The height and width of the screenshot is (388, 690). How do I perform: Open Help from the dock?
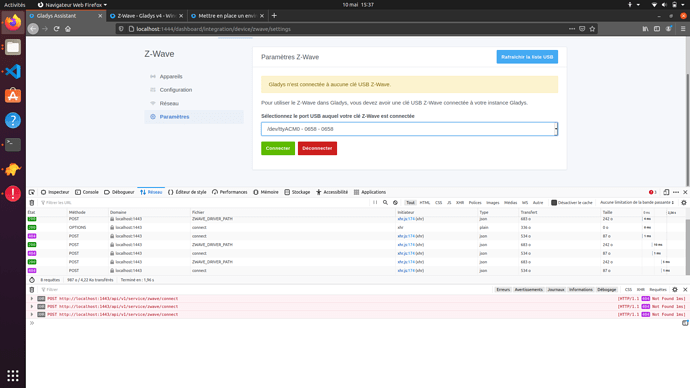tap(13, 120)
